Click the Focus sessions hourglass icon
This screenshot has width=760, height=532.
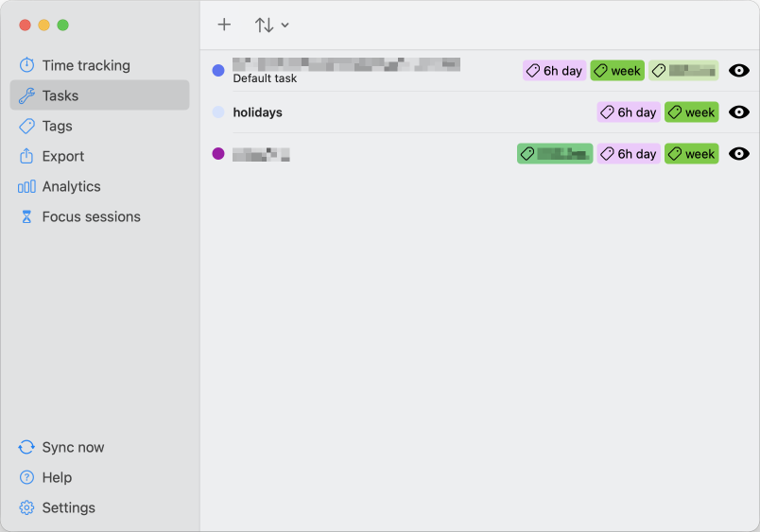(26, 216)
